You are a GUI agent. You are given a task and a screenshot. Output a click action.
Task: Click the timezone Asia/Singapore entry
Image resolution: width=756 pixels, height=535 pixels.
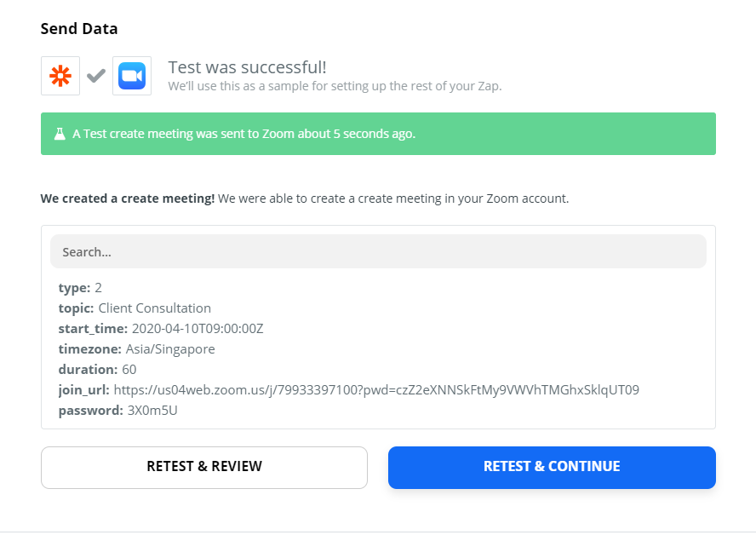click(136, 348)
